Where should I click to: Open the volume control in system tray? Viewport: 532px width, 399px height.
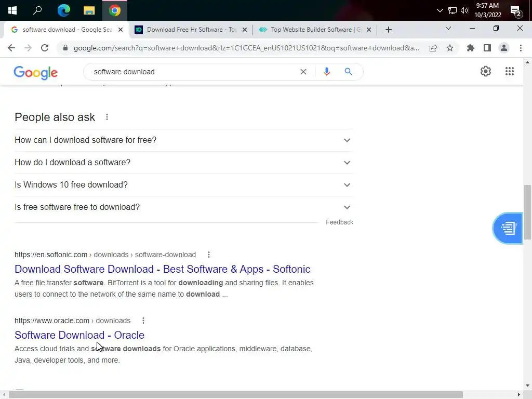464,10
